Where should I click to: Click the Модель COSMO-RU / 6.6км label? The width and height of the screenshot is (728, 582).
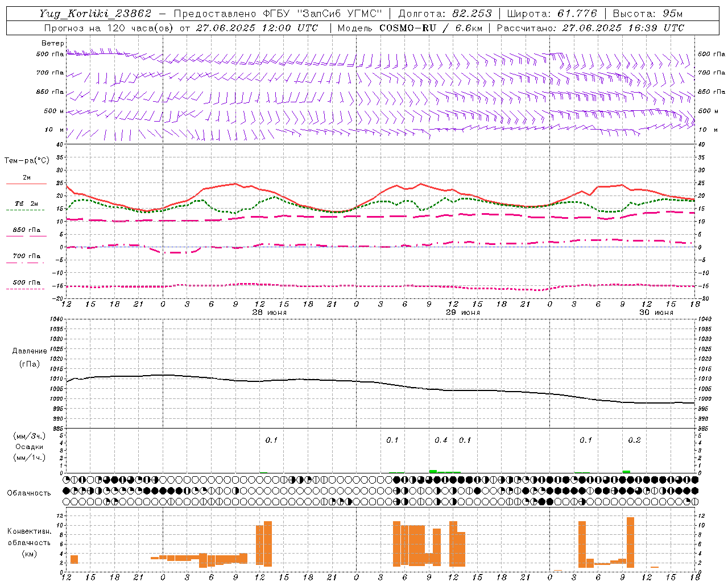point(410,28)
